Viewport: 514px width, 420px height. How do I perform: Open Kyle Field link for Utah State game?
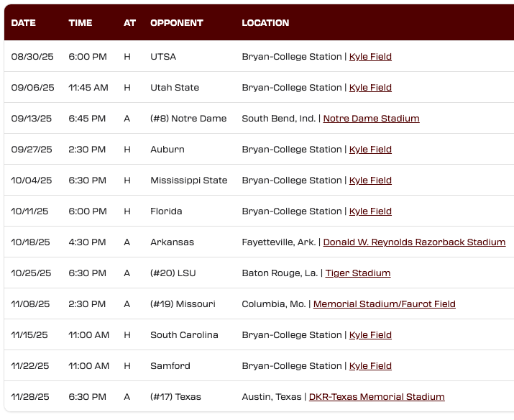pyautogui.click(x=370, y=87)
